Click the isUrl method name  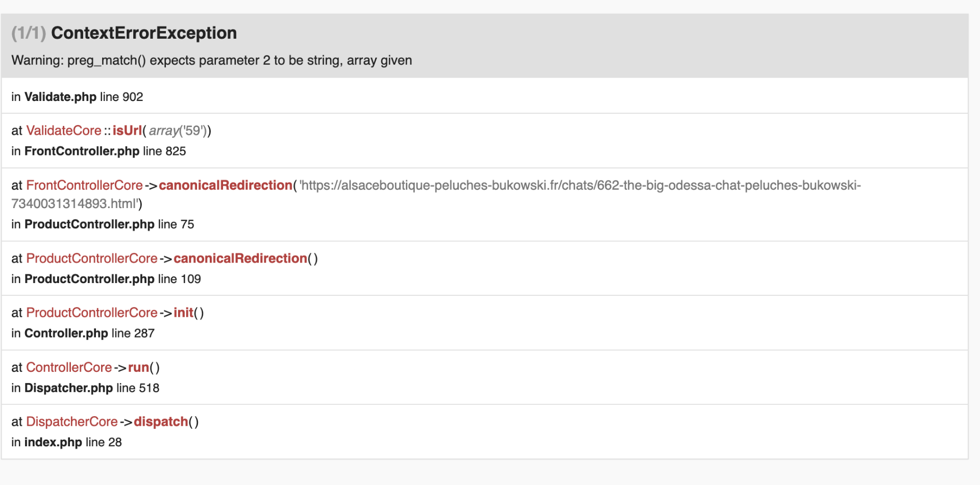click(127, 131)
